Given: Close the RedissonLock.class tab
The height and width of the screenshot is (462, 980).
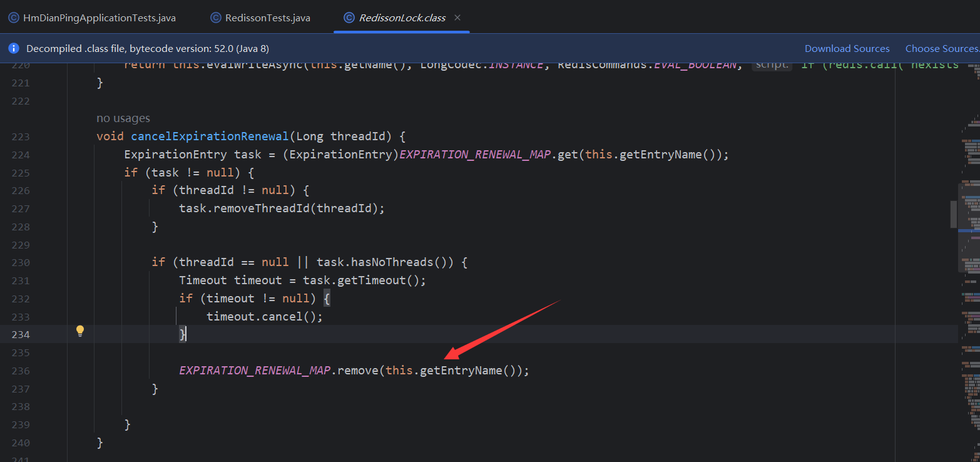Looking at the screenshot, I should pyautogui.click(x=457, y=18).
